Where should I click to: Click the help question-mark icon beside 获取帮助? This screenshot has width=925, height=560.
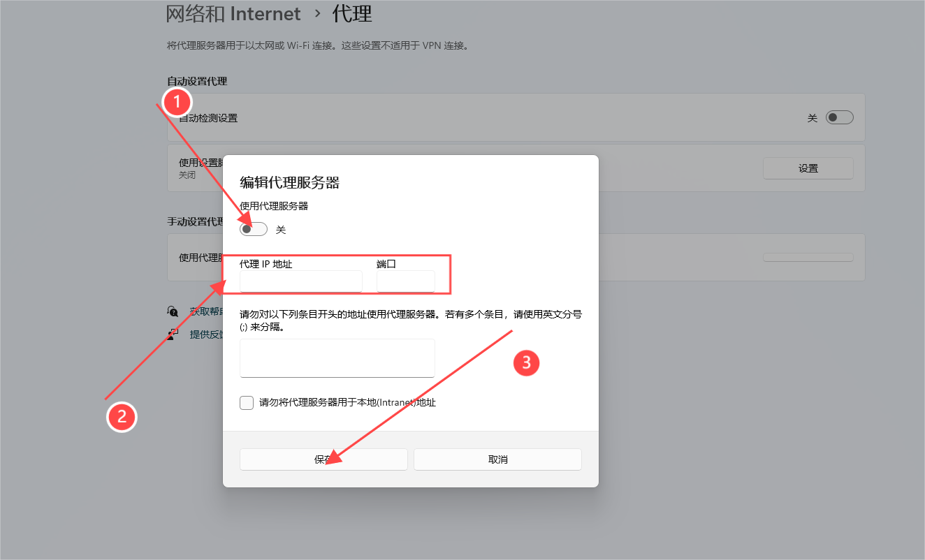[x=173, y=310]
